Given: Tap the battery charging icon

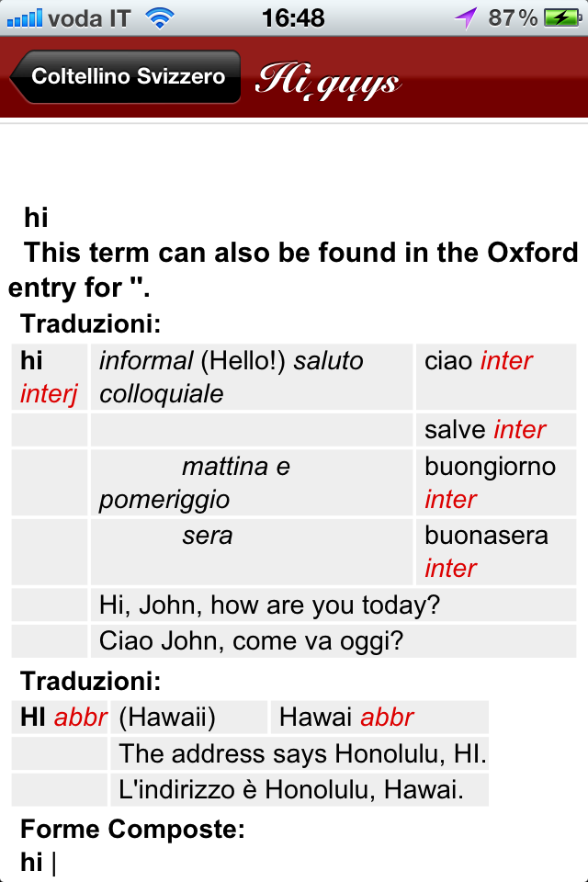Looking at the screenshot, I should (x=560, y=17).
